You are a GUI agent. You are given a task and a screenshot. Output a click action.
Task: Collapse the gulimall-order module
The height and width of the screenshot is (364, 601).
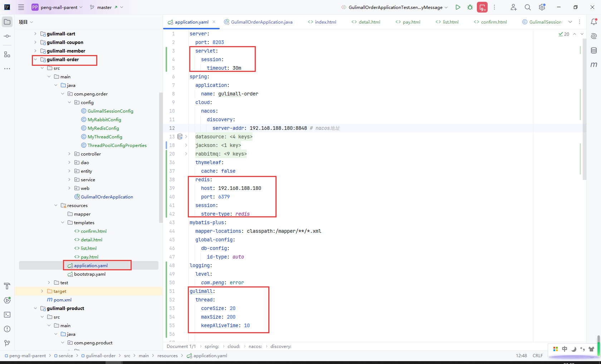click(35, 59)
